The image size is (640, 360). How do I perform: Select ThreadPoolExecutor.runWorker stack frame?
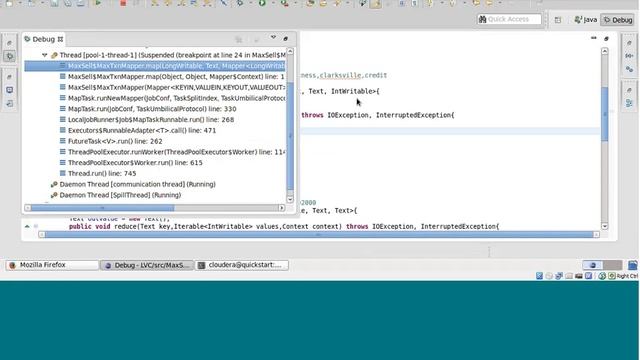172,152
